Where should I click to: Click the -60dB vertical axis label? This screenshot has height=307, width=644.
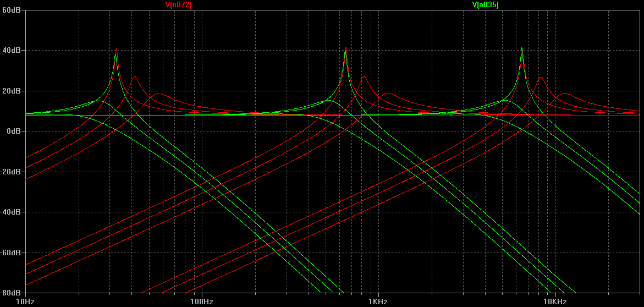(10, 253)
